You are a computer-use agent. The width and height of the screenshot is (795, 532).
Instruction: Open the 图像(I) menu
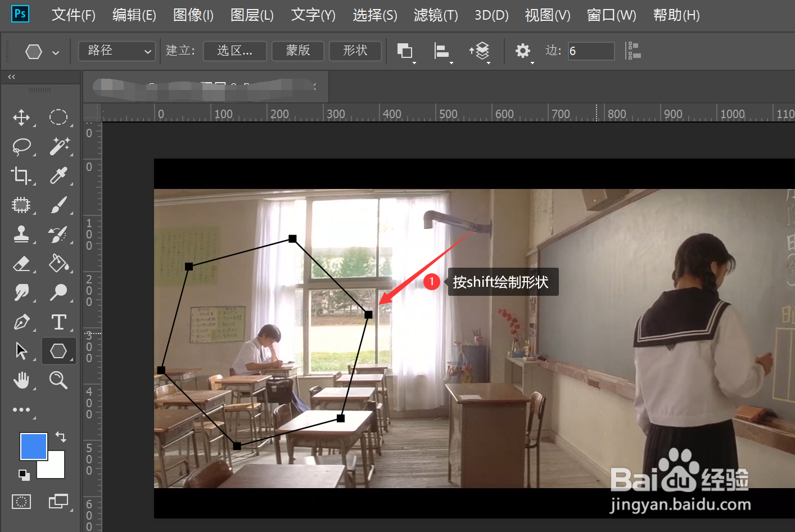[x=193, y=15]
